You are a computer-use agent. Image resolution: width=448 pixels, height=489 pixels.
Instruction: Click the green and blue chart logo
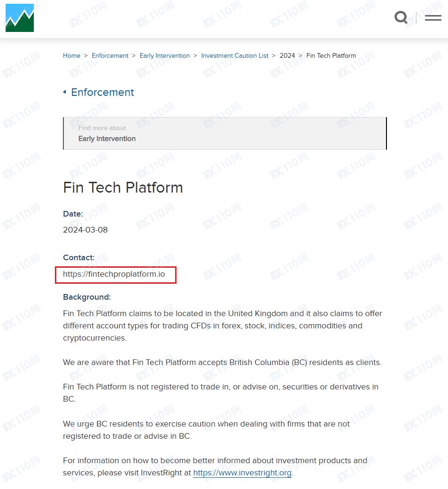coord(20,18)
